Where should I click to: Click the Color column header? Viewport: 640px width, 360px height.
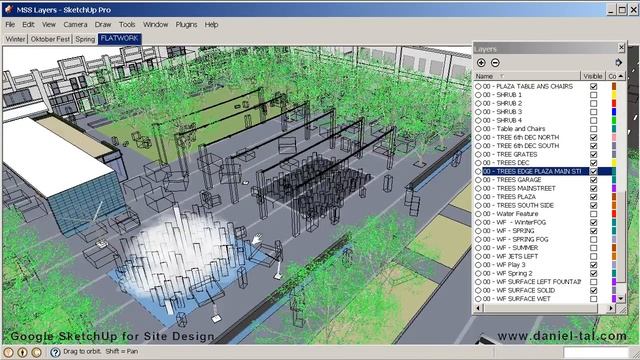pos(612,76)
